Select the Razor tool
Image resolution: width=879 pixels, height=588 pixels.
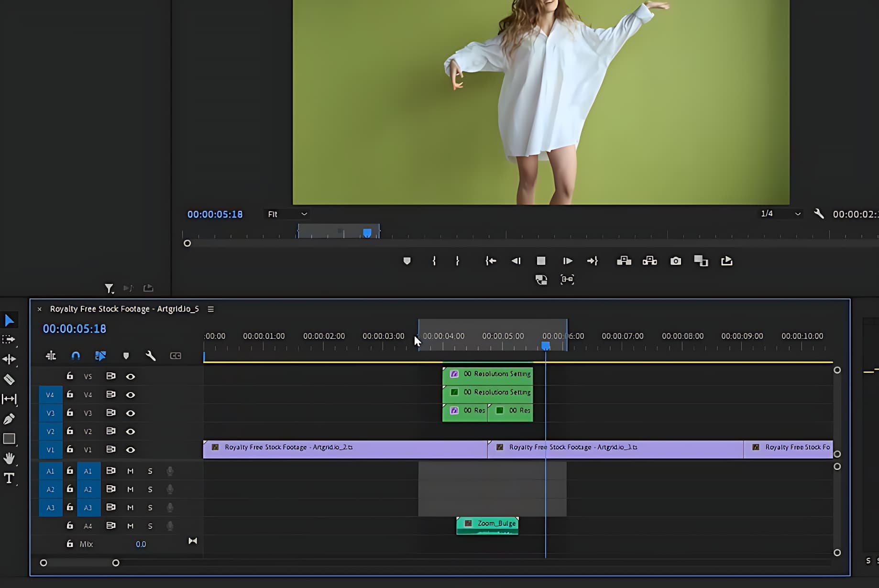9,380
